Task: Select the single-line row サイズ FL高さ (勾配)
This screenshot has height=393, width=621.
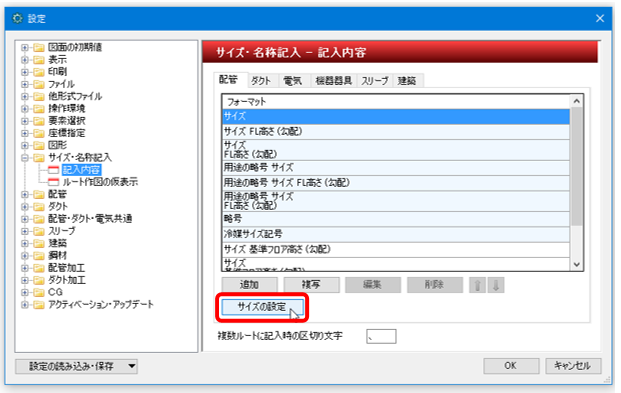Action: pos(396,132)
